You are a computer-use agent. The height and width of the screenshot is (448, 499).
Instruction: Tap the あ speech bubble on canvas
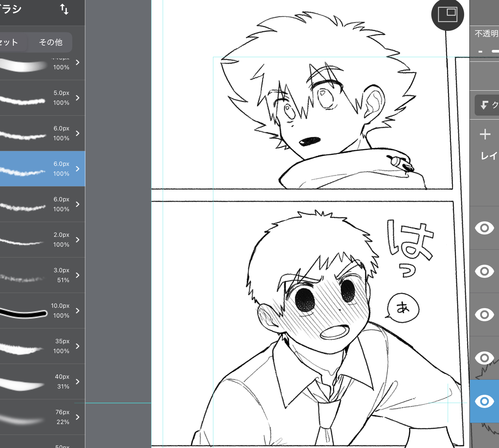(x=403, y=308)
